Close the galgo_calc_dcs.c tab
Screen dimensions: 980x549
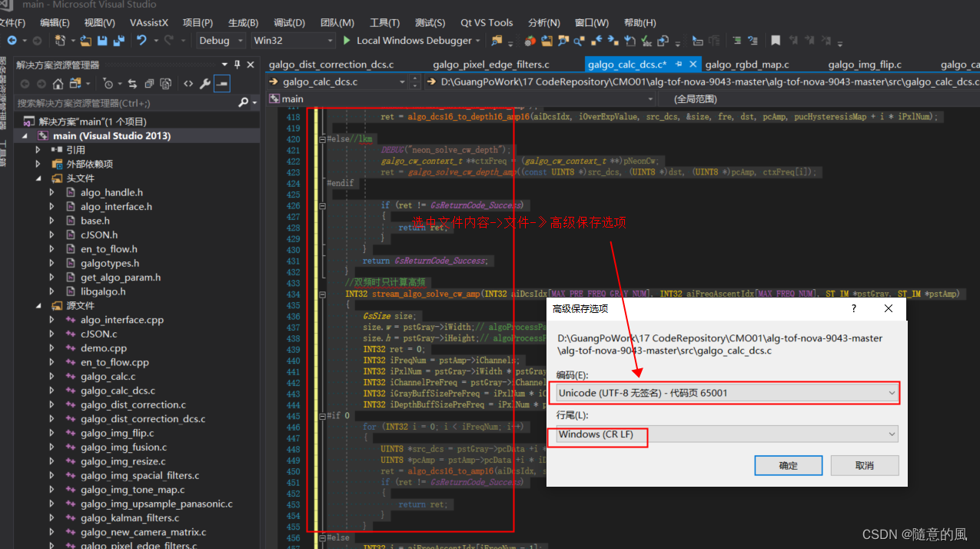693,65
